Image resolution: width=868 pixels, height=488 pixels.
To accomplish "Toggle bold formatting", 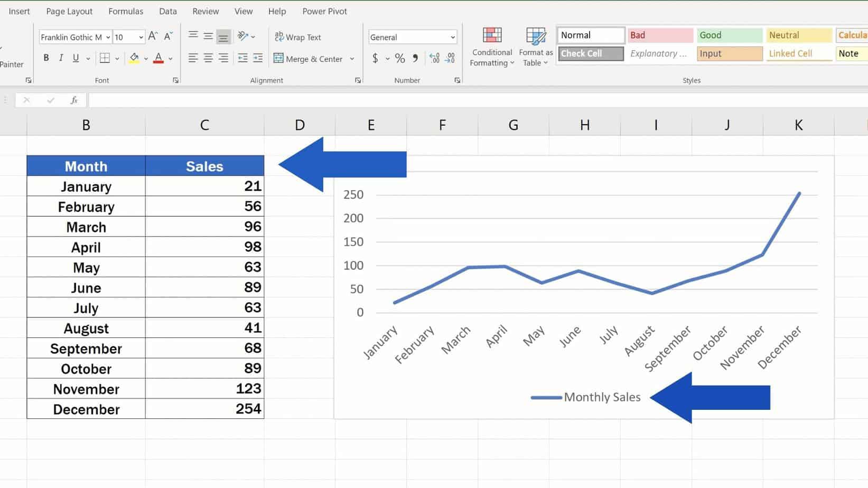I will (x=46, y=58).
